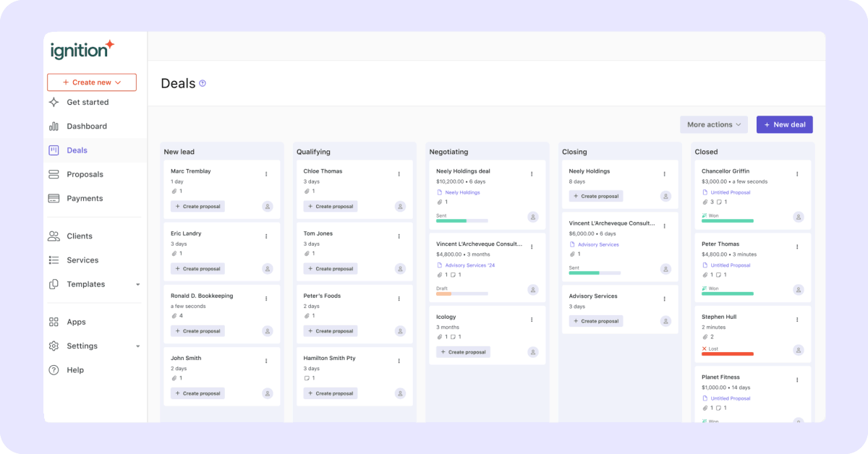The image size is (868, 454).
Task: Expand the Settings section in sidebar
Action: [x=137, y=346]
